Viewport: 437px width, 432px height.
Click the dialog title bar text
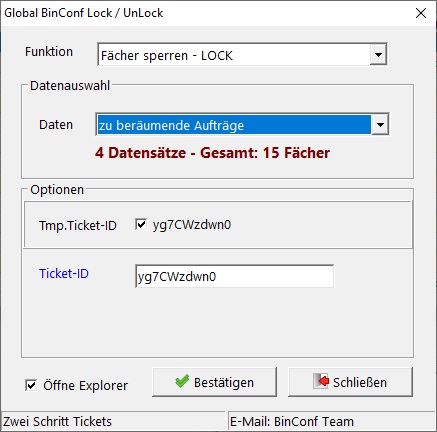[84, 13]
